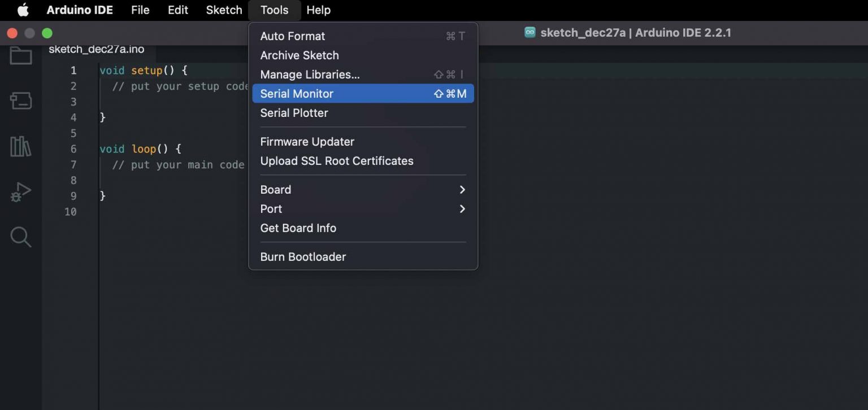Open the Sketch menu
Image resolution: width=868 pixels, height=410 pixels.
[224, 10]
